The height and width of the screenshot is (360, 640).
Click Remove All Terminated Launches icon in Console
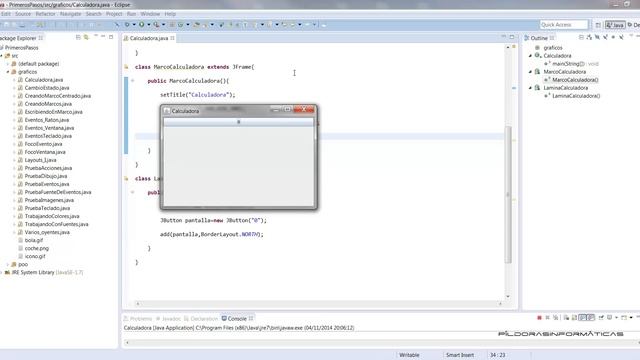[556, 318]
